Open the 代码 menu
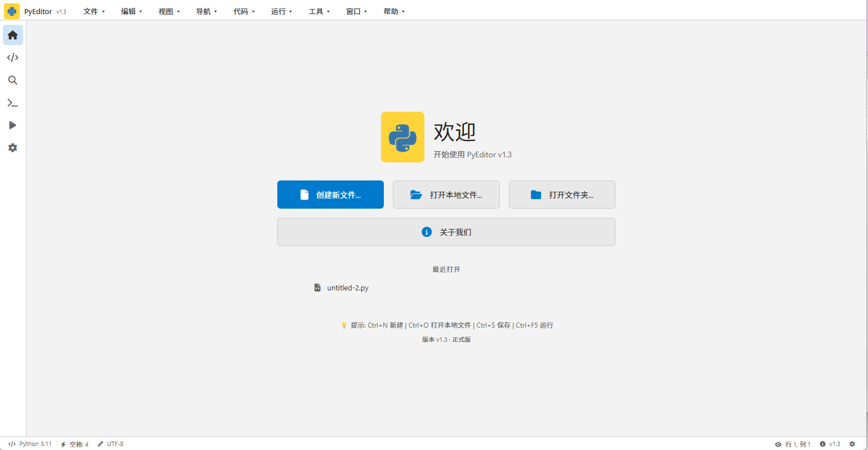Screen dimensions: 868x450 click(x=244, y=11)
